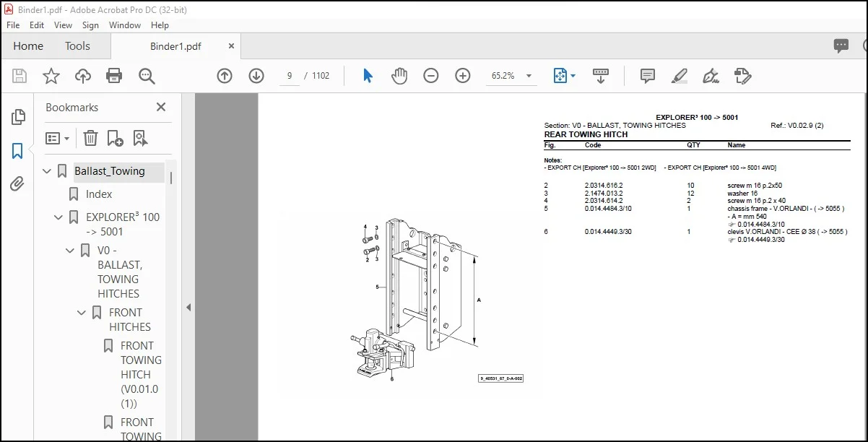Click the bookmarks panel scrollbar

pos(171,178)
